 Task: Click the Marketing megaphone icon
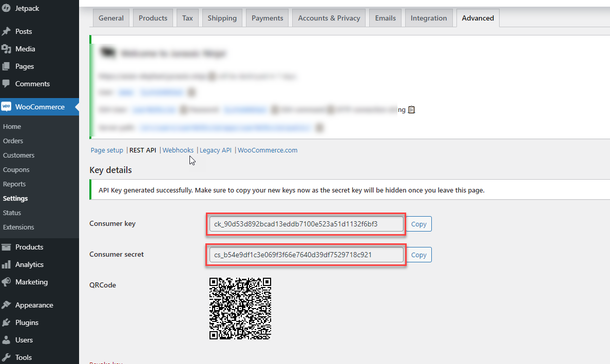click(x=6, y=282)
